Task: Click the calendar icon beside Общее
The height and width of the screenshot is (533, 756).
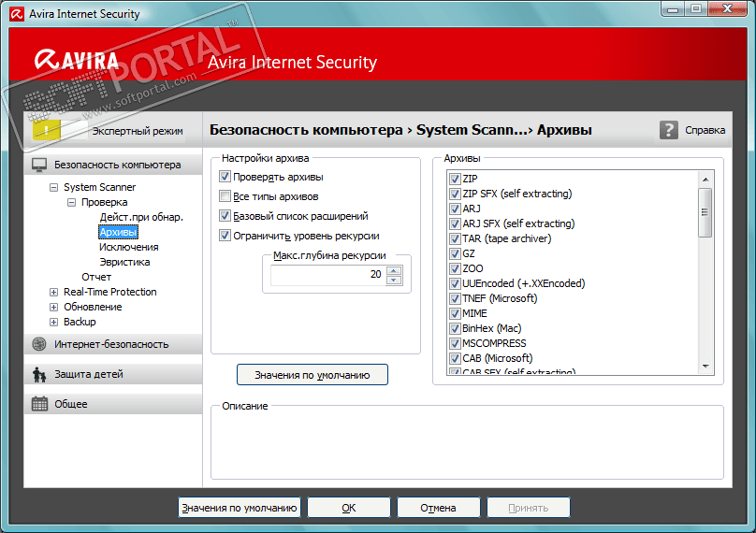Action: tap(39, 404)
